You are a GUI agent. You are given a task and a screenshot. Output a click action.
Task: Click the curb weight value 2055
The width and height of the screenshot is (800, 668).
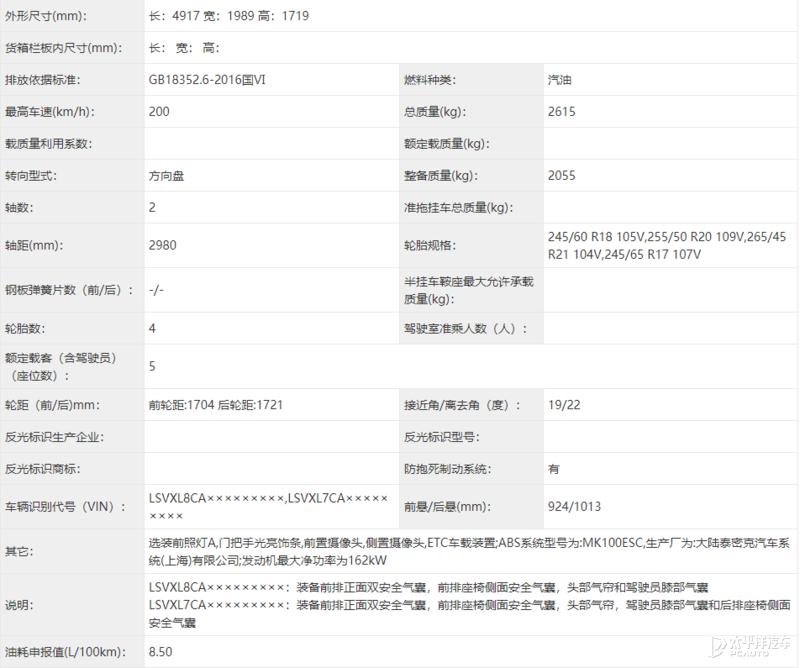click(560, 175)
